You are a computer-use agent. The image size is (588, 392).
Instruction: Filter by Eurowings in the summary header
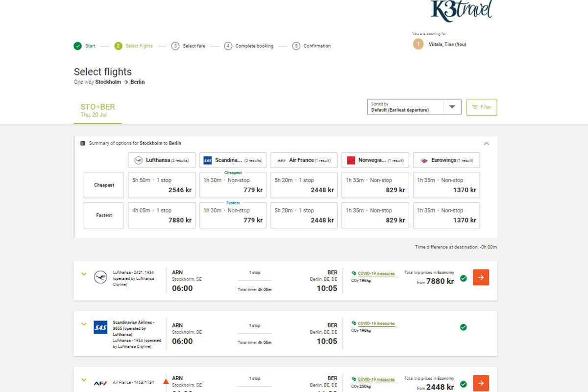pyautogui.click(x=446, y=160)
